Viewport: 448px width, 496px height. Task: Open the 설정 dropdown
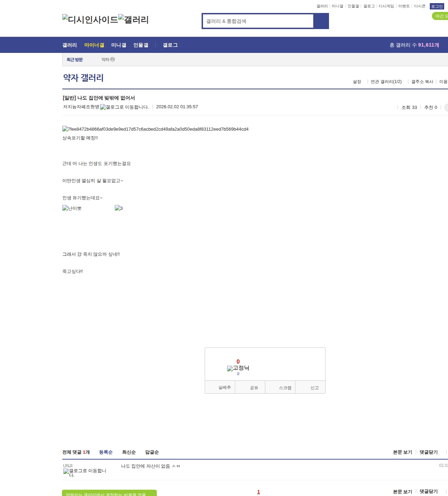pos(357,82)
